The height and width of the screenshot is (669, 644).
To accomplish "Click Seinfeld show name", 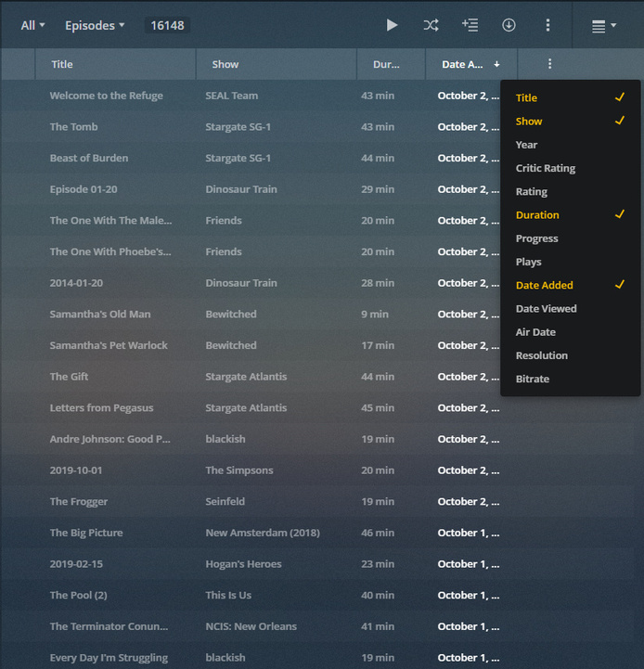I will pos(225,501).
